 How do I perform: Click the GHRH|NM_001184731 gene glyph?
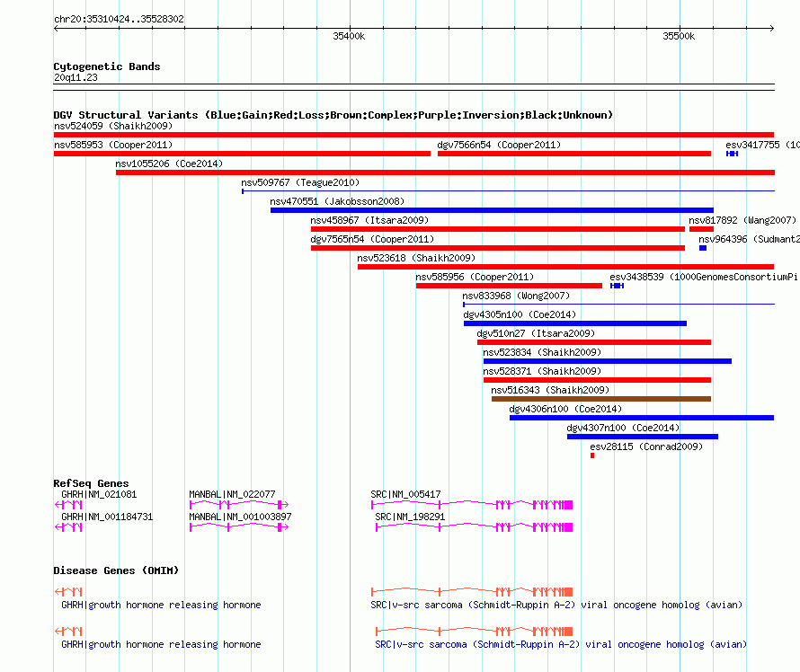pos(68,527)
